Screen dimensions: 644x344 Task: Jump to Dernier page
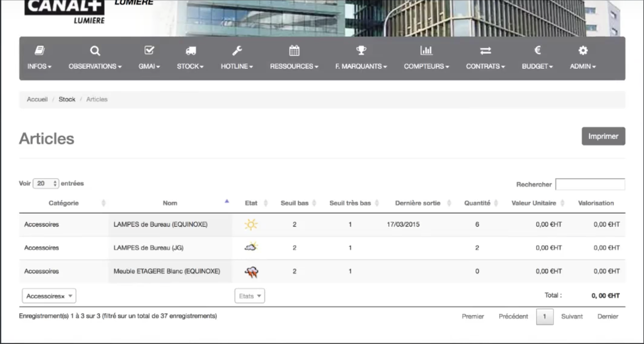pos(608,317)
